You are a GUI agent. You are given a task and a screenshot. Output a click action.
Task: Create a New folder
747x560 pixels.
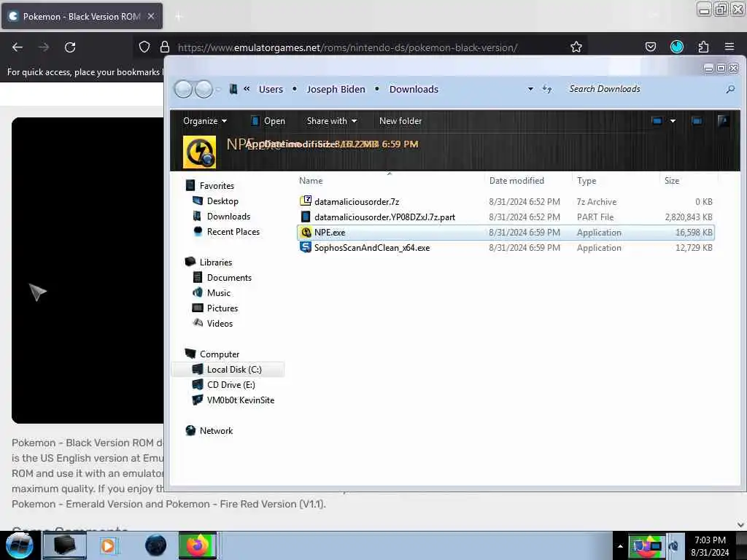click(400, 121)
